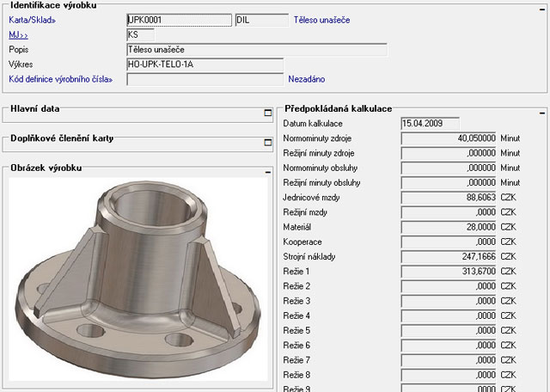Click the Nezadáno text
This screenshot has height=392, width=550.
click(x=307, y=79)
